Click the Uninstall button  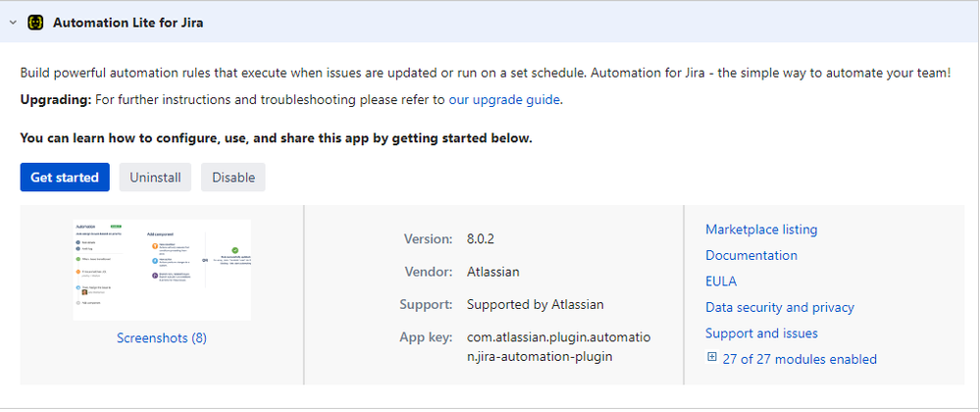click(156, 178)
